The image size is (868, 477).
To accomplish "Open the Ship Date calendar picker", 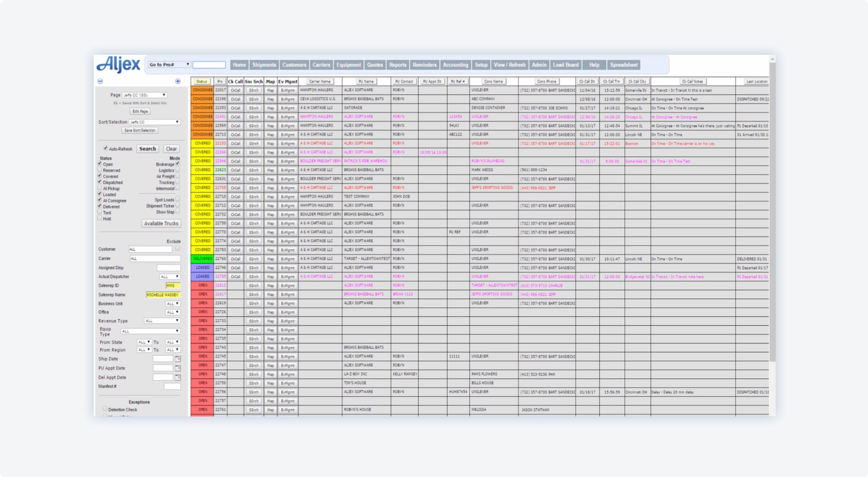I will (x=177, y=359).
